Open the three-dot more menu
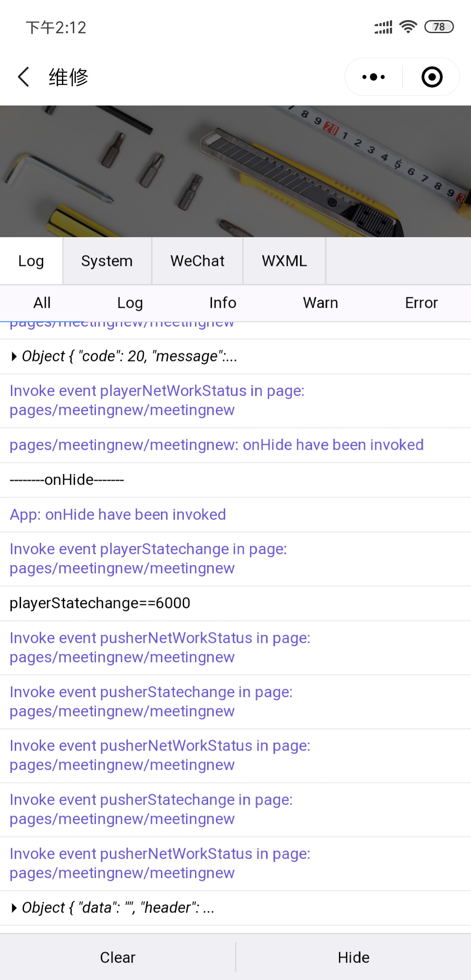The width and height of the screenshot is (471, 980). tap(373, 77)
